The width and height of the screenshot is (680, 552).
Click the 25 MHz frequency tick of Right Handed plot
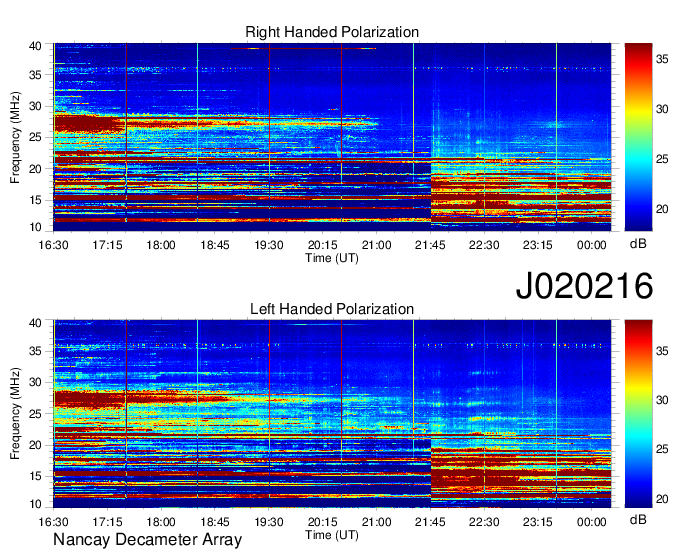tap(35, 137)
